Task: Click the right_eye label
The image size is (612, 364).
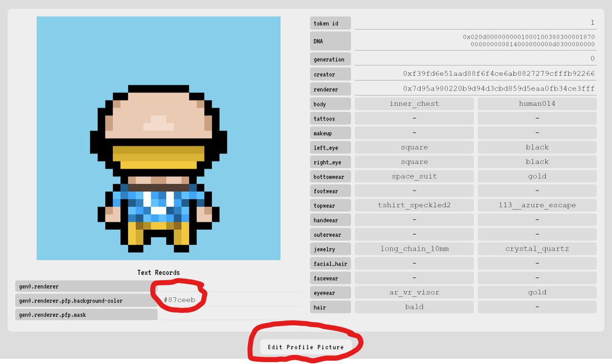Action: (x=330, y=162)
